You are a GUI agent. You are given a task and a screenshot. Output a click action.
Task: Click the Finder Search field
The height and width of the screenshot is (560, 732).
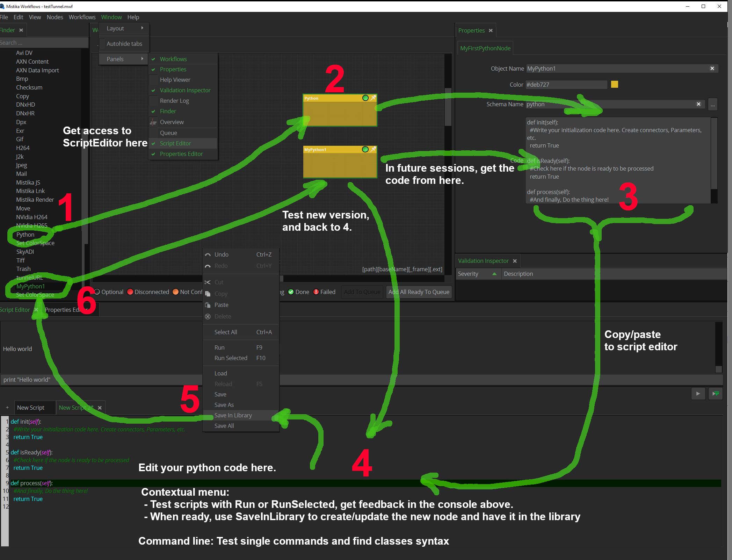pos(44,43)
